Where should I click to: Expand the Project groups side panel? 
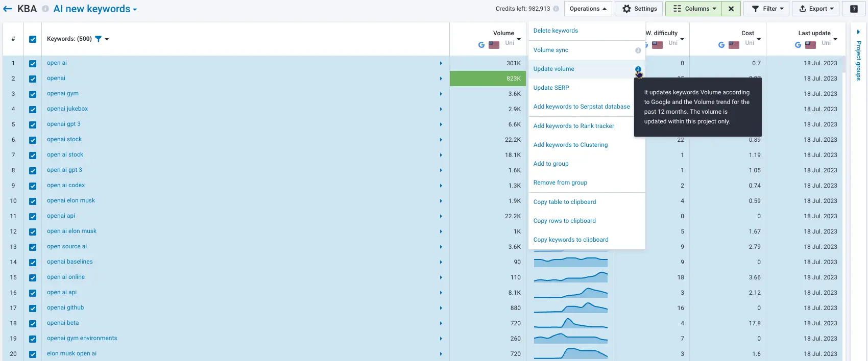click(858, 32)
